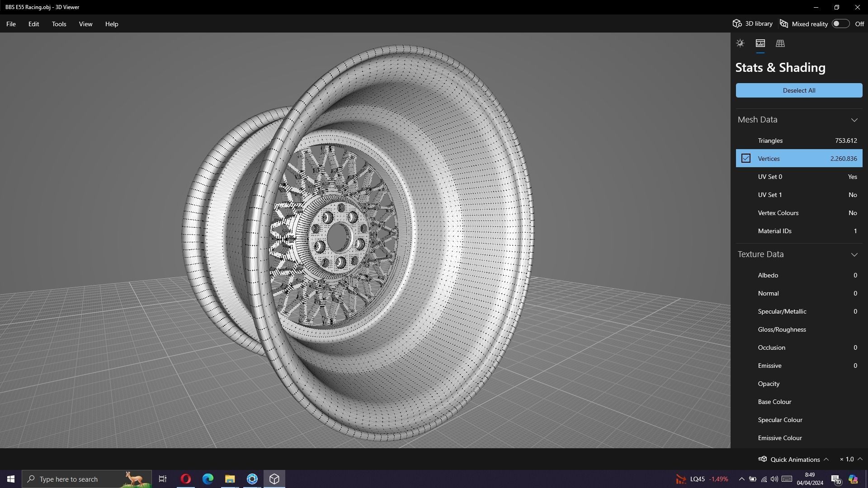Open the File menu
Screen dimensions: 868x488
[x=11, y=24]
